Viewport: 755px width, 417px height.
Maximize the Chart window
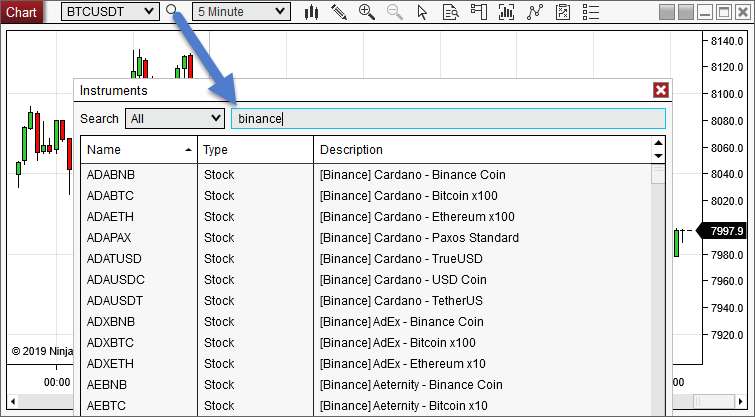click(724, 12)
